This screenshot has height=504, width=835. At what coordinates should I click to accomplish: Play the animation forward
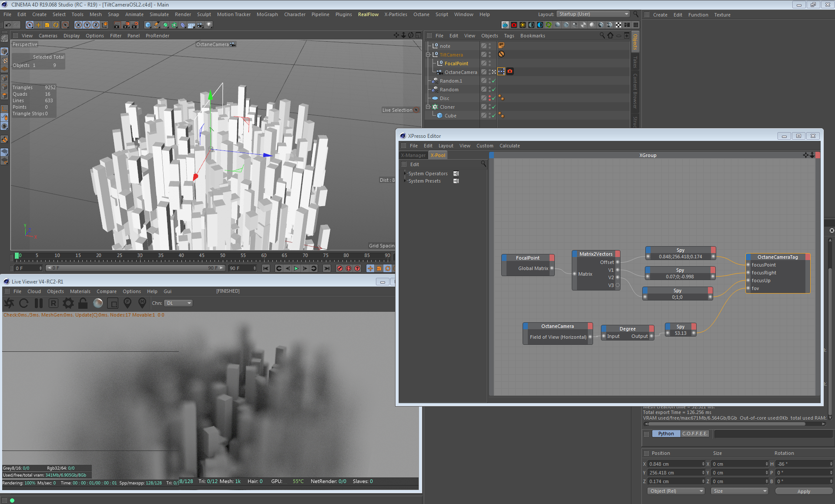pos(296,268)
